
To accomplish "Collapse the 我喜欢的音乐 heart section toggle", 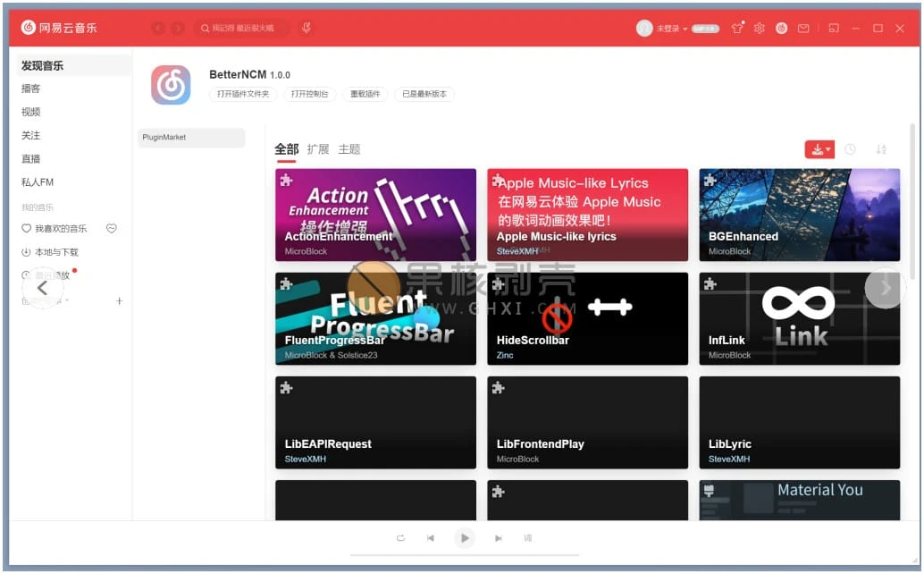I will click(x=111, y=228).
